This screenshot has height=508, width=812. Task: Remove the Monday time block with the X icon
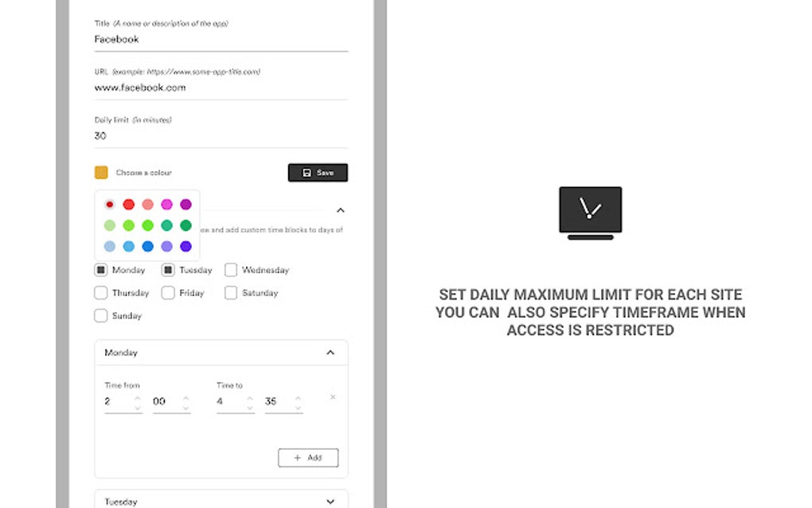click(x=332, y=397)
